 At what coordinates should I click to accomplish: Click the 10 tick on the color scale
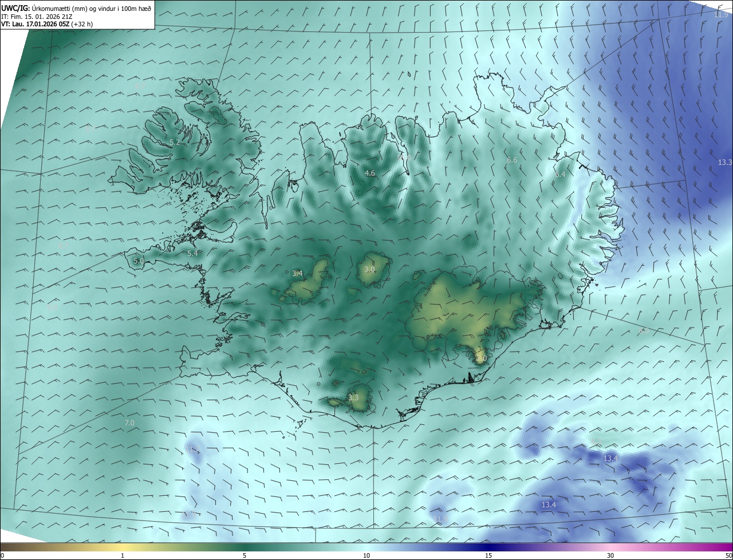point(366,555)
